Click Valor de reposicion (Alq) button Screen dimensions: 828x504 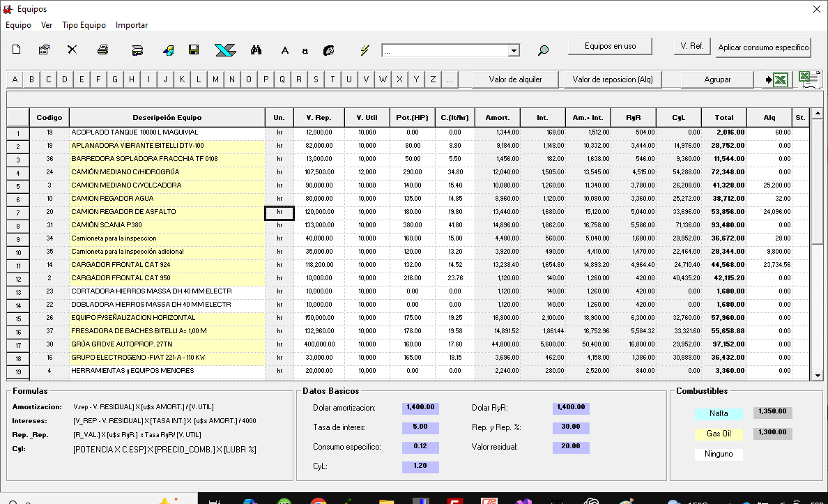tap(613, 79)
